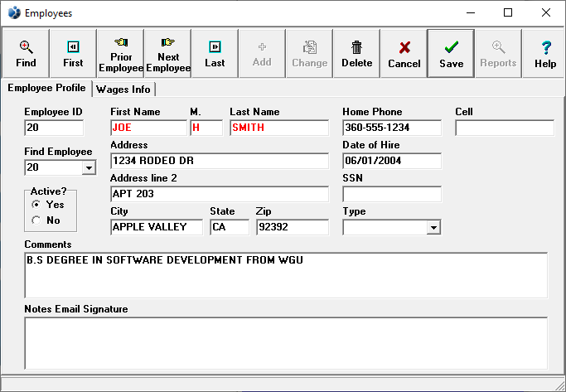Click the Date of Hire field
The height and width of the screenshot is (392, 566).
pyautogui.click(x=391, y=161)
